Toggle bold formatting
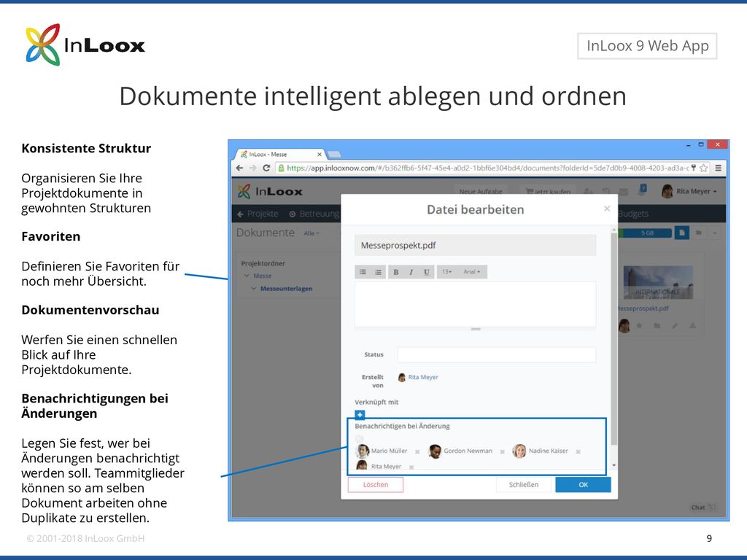Viewport: 747px width, 560px height. (x=395, y=272)
